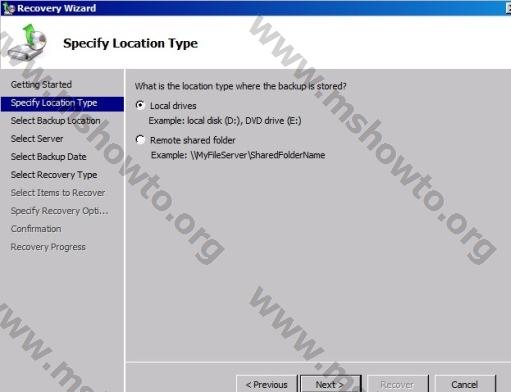Jump to the Select Backup Location step

56,121
